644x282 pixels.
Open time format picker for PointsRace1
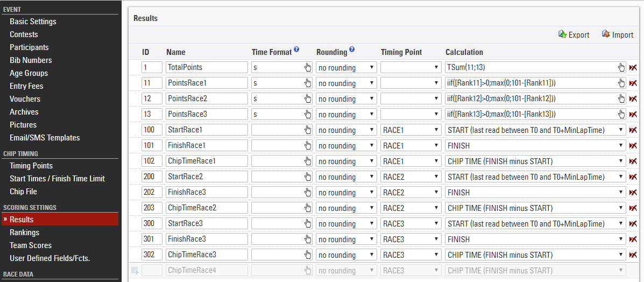pos(308,83)
